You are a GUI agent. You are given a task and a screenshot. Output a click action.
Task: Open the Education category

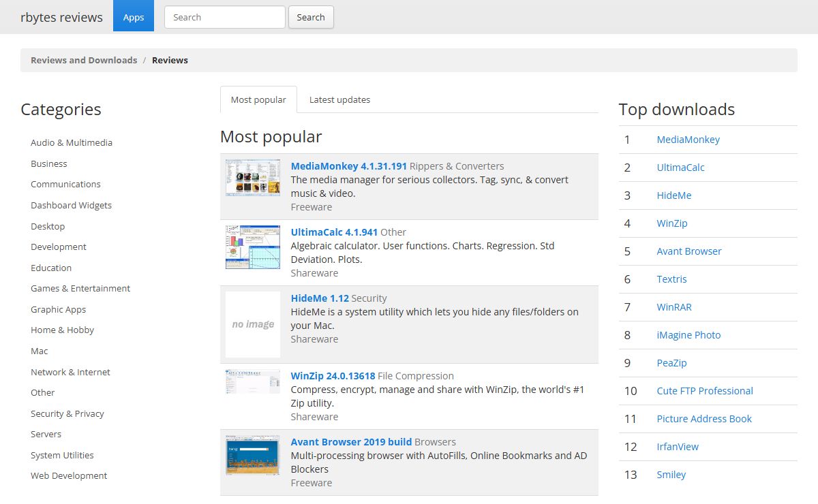tap(51, 268)
